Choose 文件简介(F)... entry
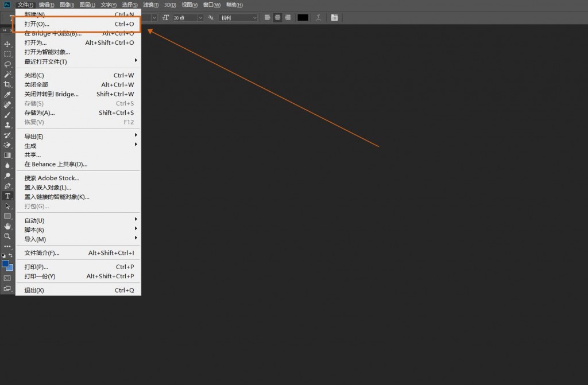 tap(78, 253)
